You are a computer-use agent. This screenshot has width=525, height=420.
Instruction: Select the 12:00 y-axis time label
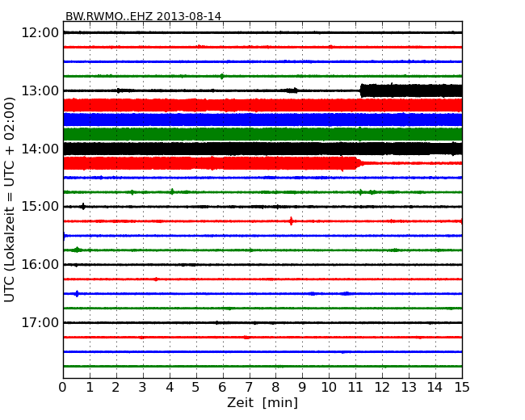pos(40,33)
